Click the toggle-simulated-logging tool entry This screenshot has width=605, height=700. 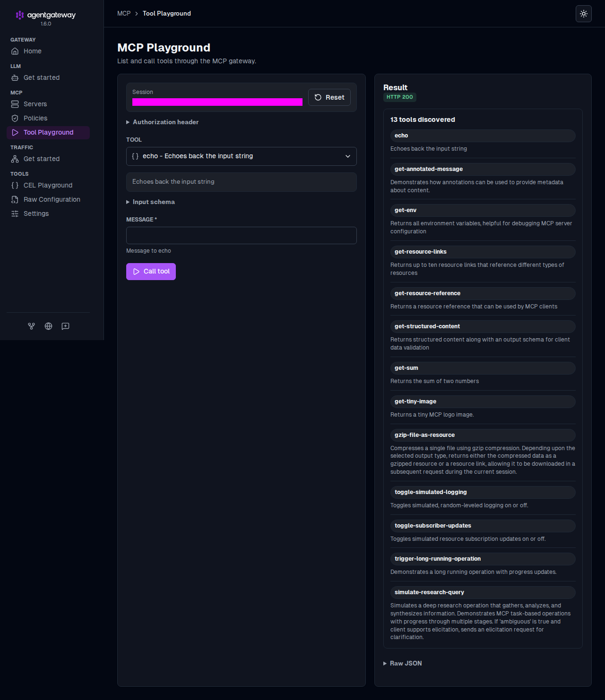click(483, 492)
